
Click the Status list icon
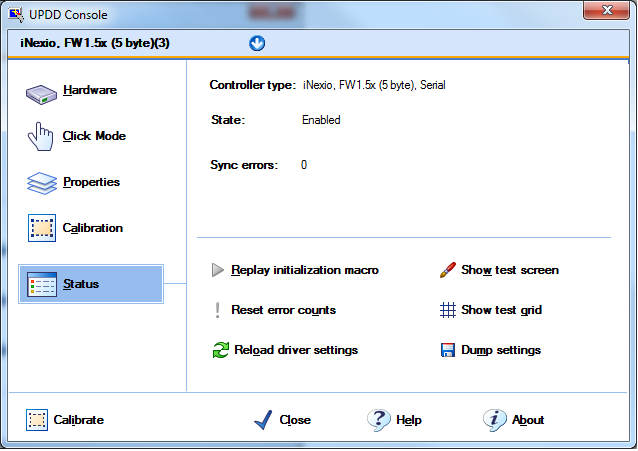(x=42, y=284)
